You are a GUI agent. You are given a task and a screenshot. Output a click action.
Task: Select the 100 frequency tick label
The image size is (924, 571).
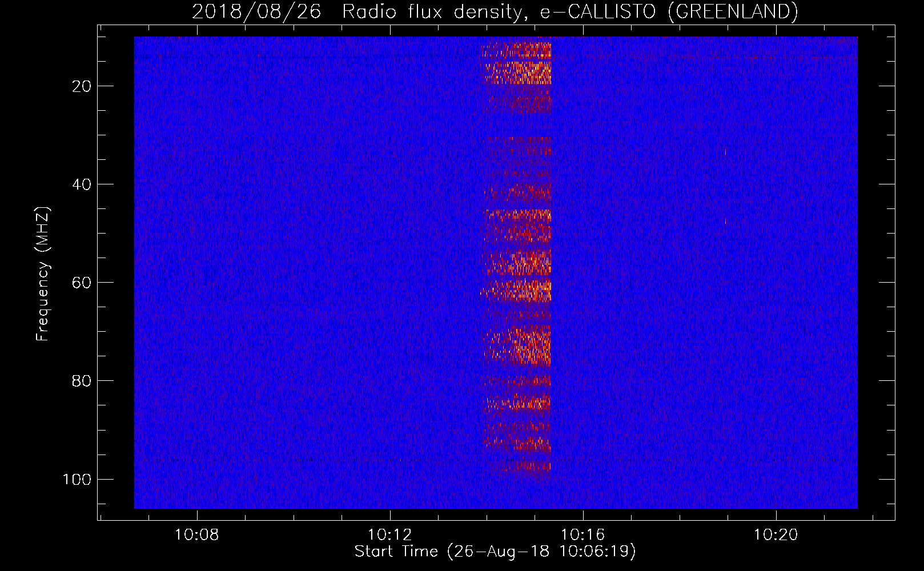click(77, 479)
